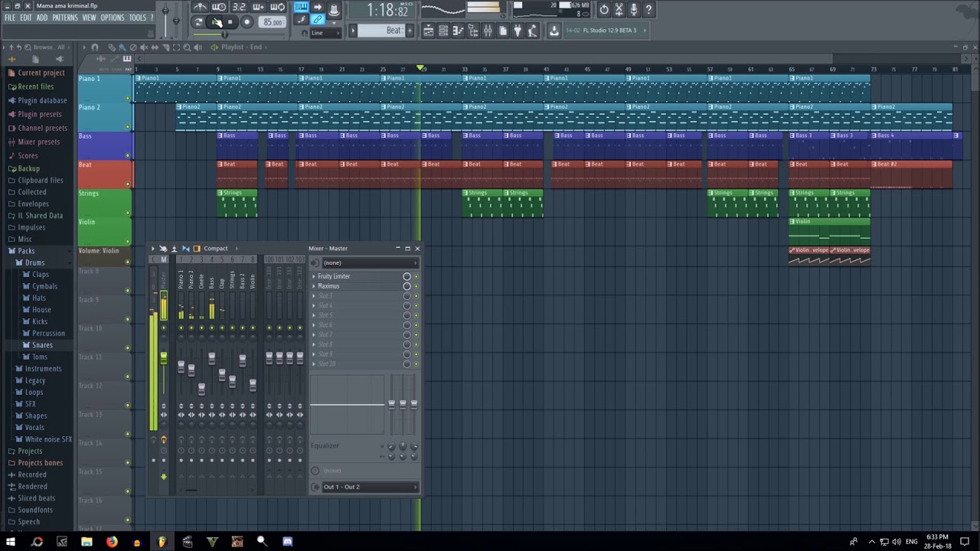Enable the overdub blend recording icon
The height and width of the screenshot is (551, 980).
pyautogui.click(x=258, y=8)
